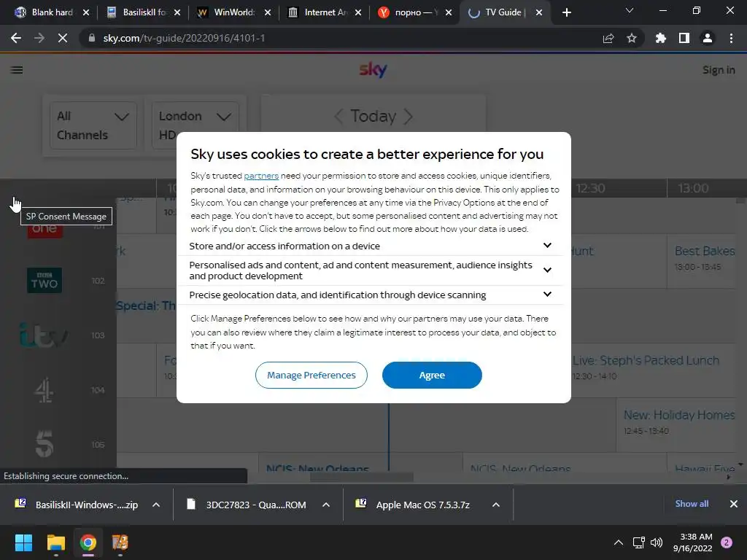This screenshot has width=747, height=560.
Task: View site info via padlock icon
Action: 91,38
